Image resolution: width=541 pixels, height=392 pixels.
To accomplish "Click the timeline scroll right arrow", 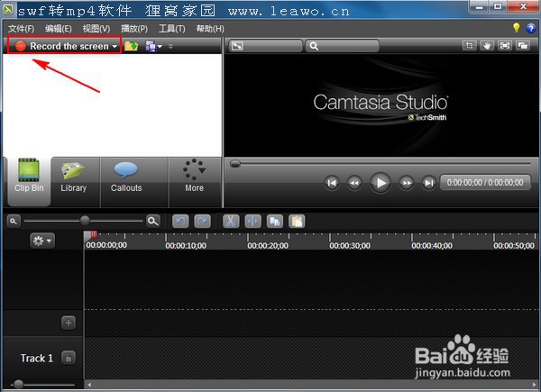I will pyautogui.click(x=535, y=385).
